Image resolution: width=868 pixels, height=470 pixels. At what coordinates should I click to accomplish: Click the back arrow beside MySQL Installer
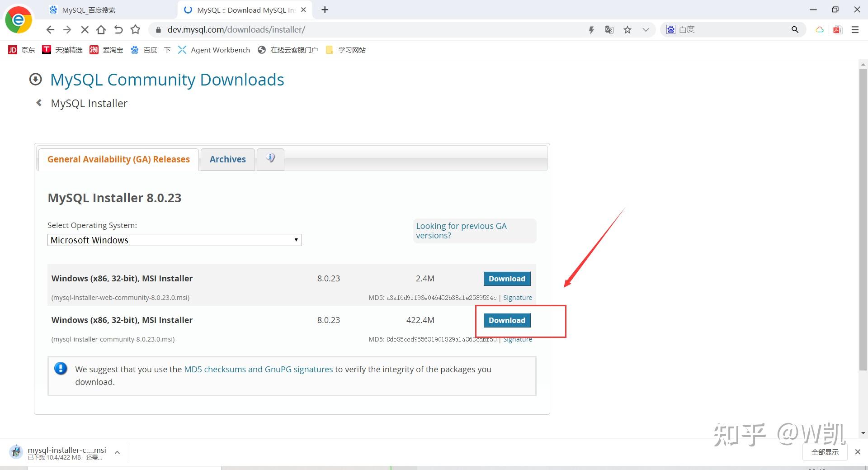pos(39,103)
